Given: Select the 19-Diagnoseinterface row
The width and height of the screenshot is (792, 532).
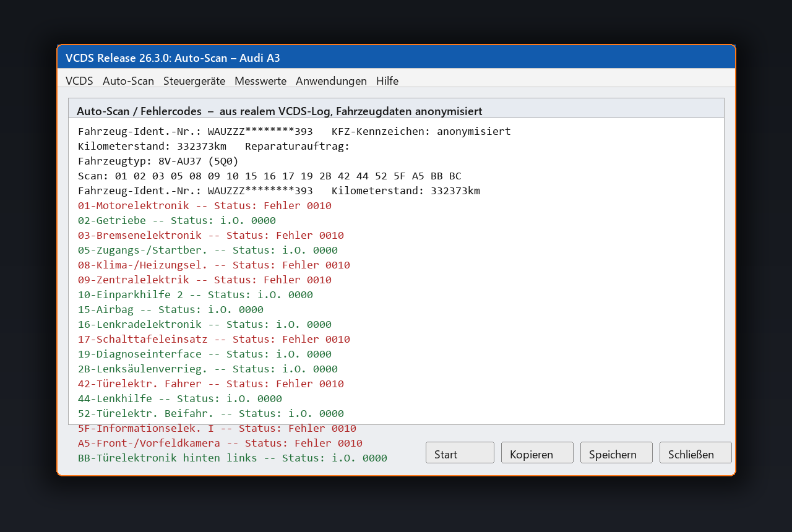Looking at the screenshot, I should [205, 354].
